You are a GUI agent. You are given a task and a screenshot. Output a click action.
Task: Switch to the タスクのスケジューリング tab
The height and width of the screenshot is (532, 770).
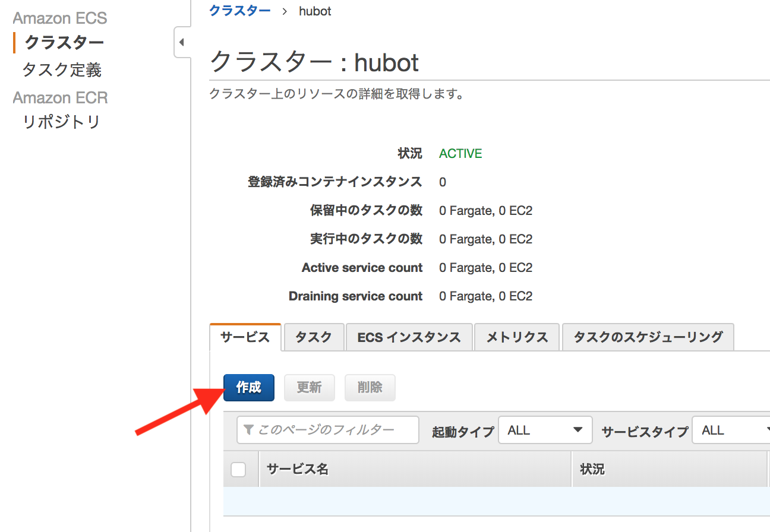(x=648, y=337)
